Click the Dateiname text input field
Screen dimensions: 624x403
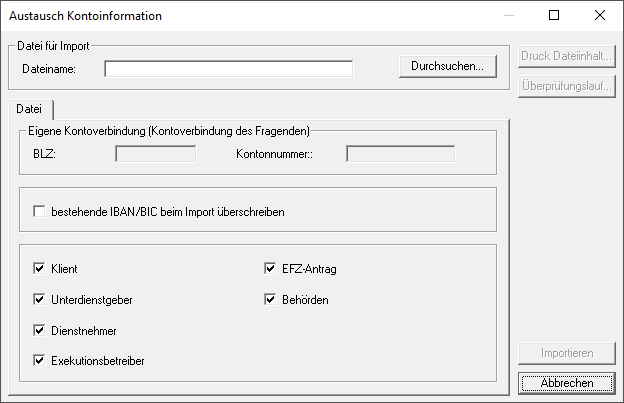(228, 69)
